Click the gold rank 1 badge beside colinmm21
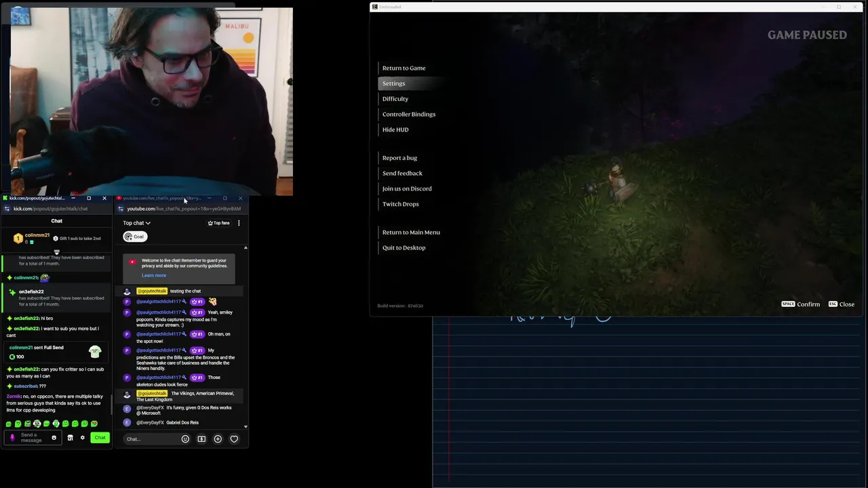Screen dimensions: 868x488 18,239
